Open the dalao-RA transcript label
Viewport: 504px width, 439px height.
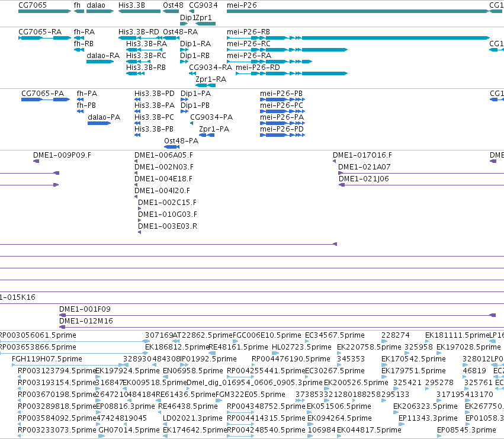tap(103, 56)
